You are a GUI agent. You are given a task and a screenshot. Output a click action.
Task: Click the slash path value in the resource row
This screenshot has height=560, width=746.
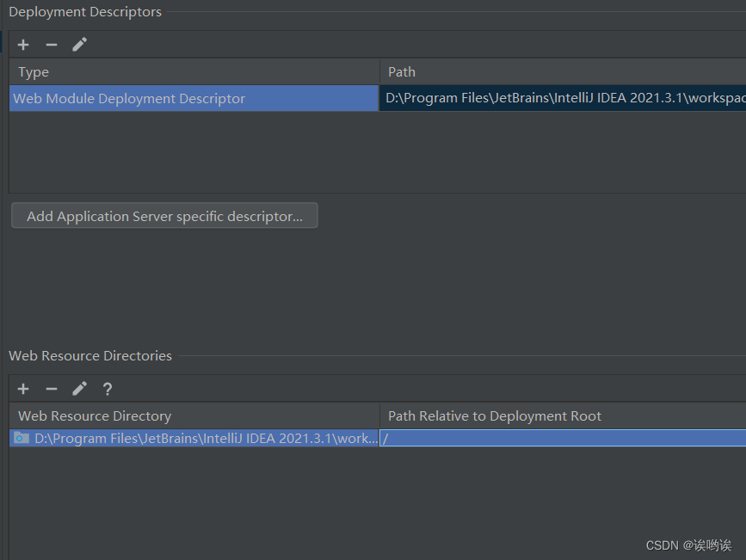389,438
